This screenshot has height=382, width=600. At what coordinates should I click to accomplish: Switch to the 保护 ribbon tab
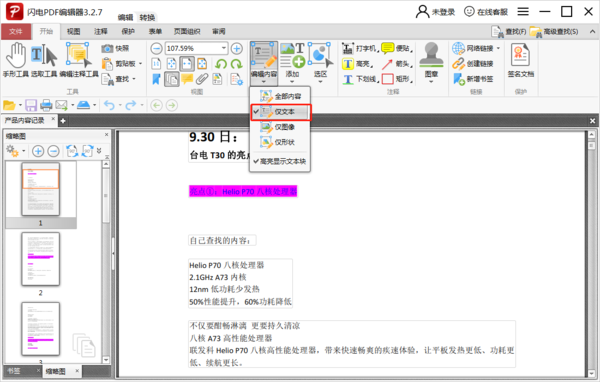coord(128,31)
